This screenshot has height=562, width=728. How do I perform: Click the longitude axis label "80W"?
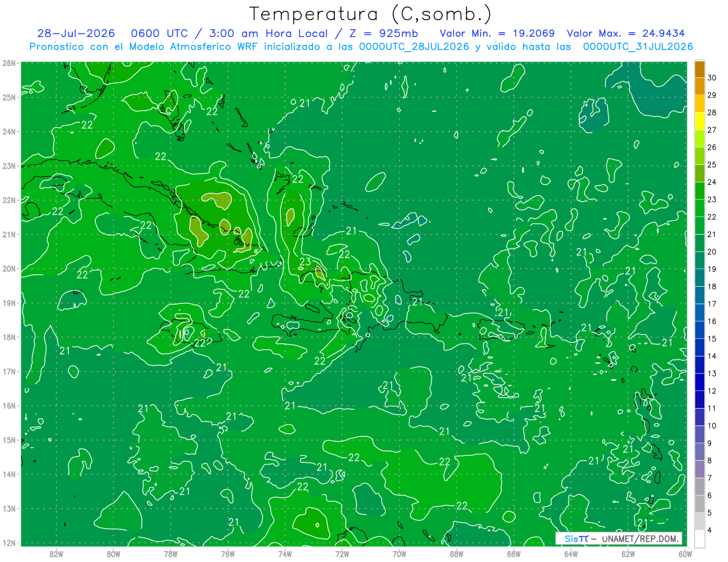pyautogui.click(x=113, y=554)
